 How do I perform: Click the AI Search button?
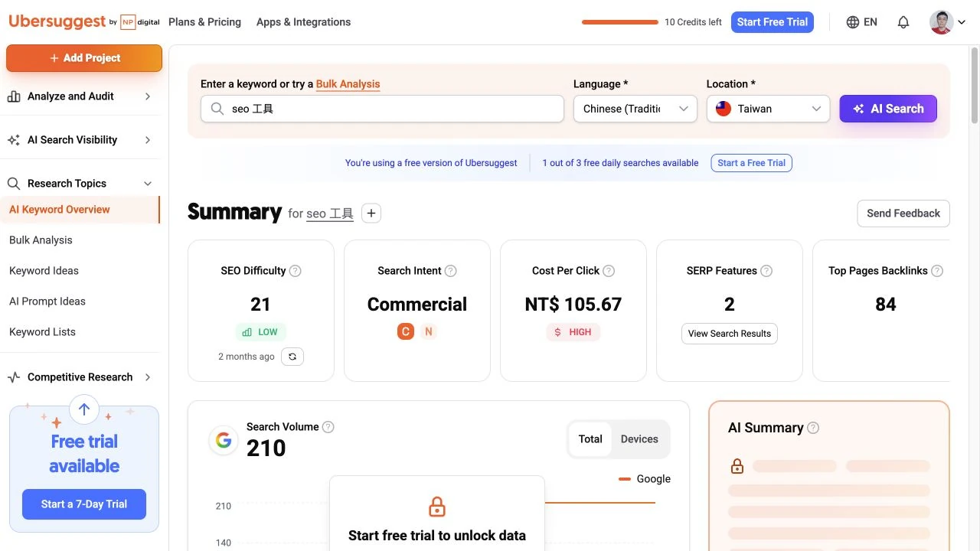pyautogui.click(x=888, y=109)
